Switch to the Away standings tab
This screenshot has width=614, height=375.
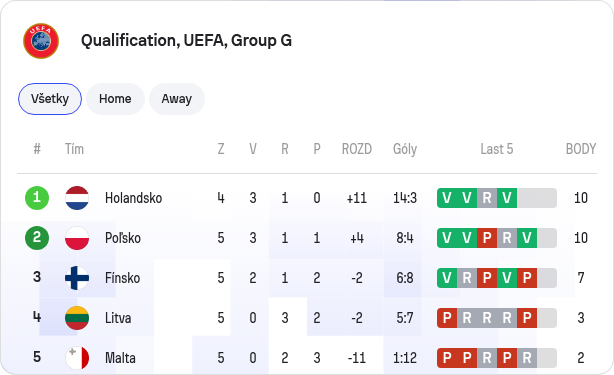pos(177,99)
